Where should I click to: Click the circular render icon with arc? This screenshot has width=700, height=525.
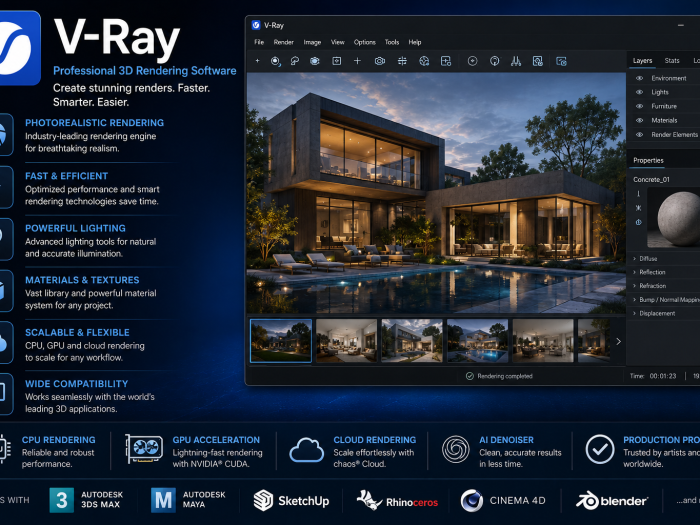click(x=275, y=61)
